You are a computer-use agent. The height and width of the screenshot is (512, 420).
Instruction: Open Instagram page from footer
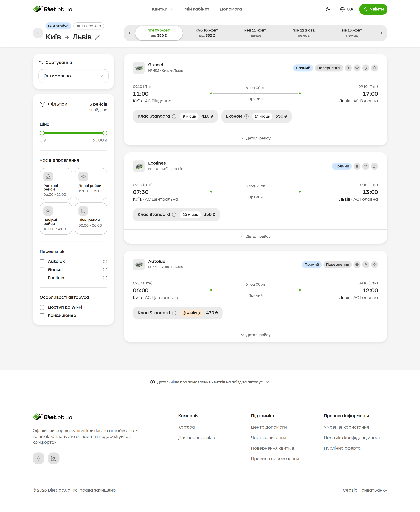54,458
